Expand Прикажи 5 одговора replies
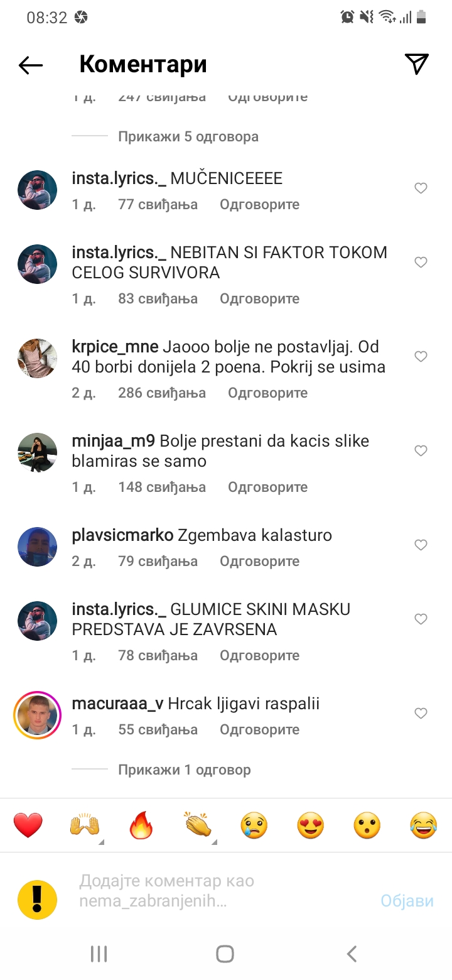 [x=188, y=136]
